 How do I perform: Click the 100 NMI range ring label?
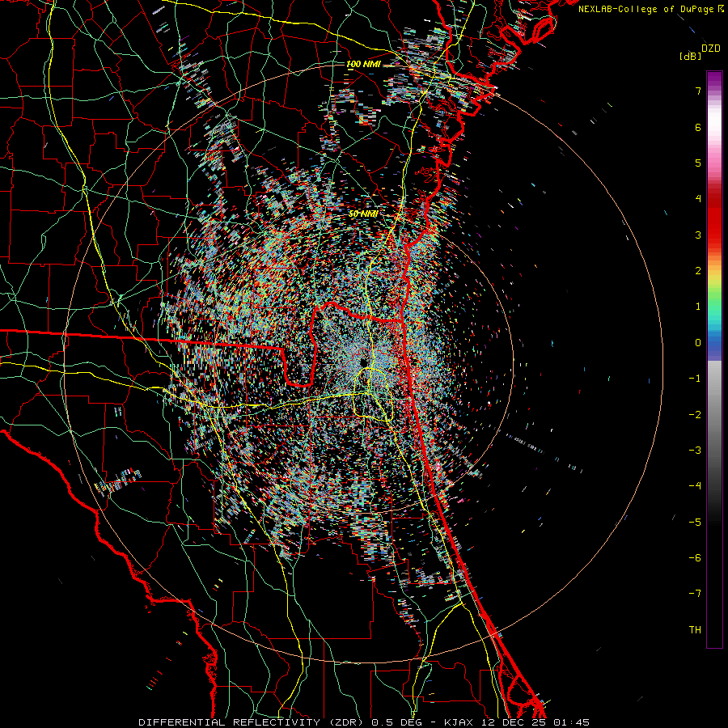363,64
